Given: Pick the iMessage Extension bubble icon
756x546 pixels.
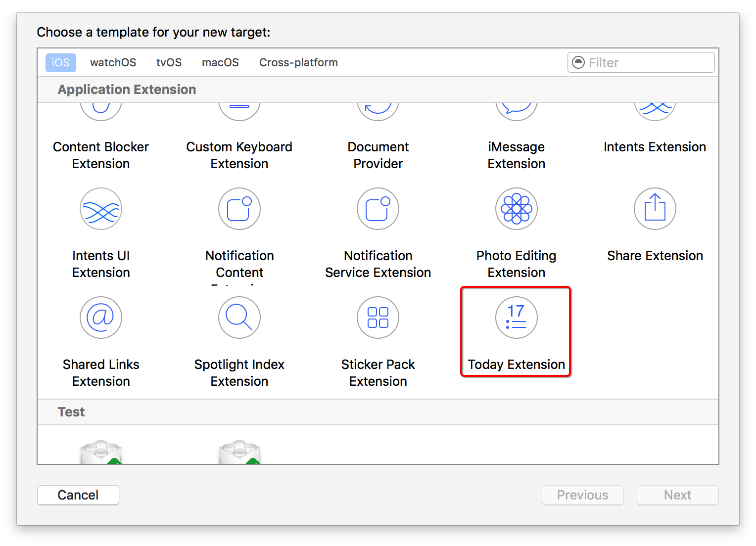Looking at the screenshot, I should click(x=517, y=112).
